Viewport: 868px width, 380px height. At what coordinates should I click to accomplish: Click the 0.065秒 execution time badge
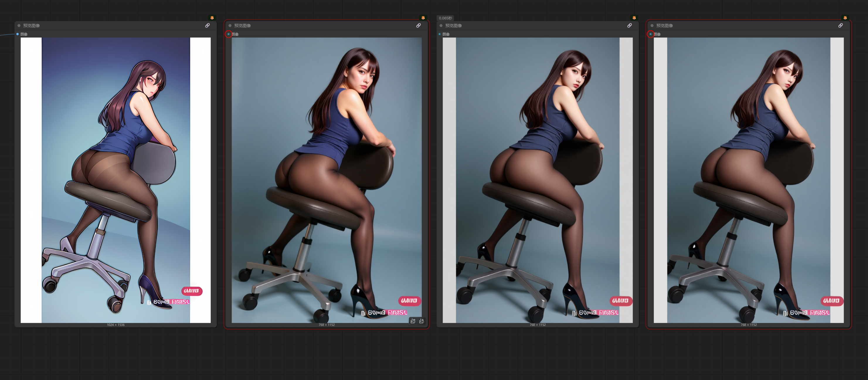click(x=445, y=18)
